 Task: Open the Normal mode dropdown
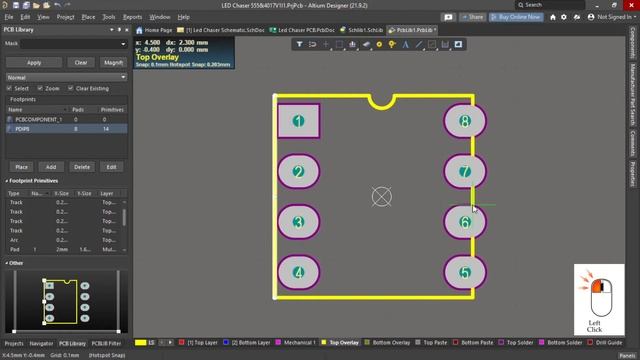[66, 77]
